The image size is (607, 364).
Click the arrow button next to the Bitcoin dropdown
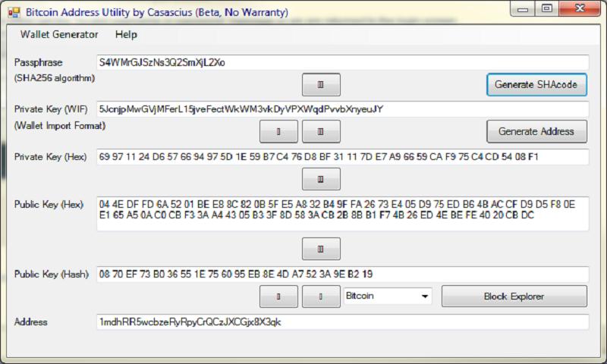321,297
